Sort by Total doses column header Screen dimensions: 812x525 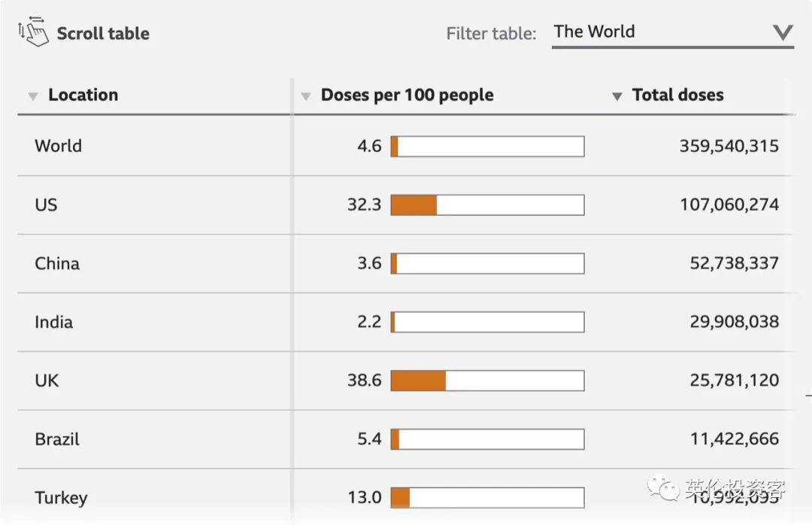pos(678,95)
